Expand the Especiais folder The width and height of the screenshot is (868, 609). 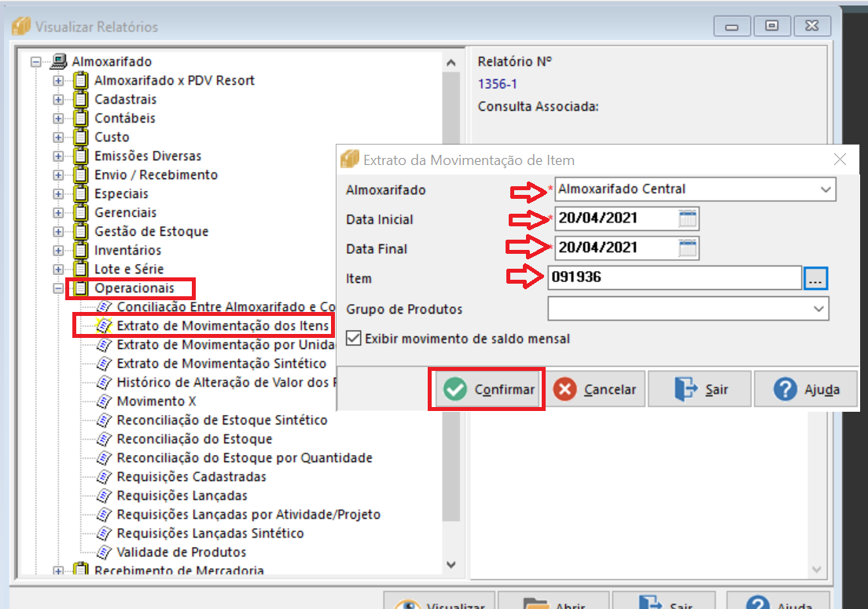[58, 193]
